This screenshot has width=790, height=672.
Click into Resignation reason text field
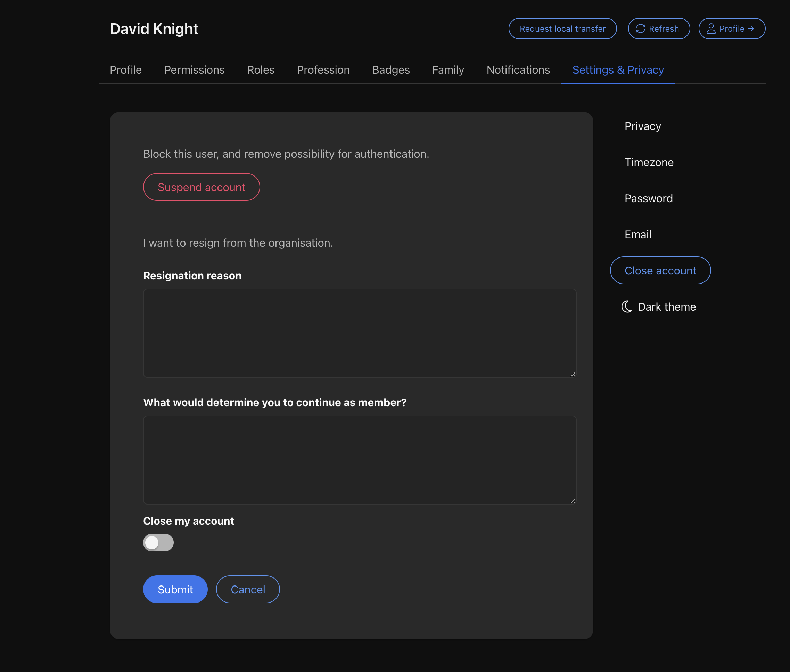[360, 333]
